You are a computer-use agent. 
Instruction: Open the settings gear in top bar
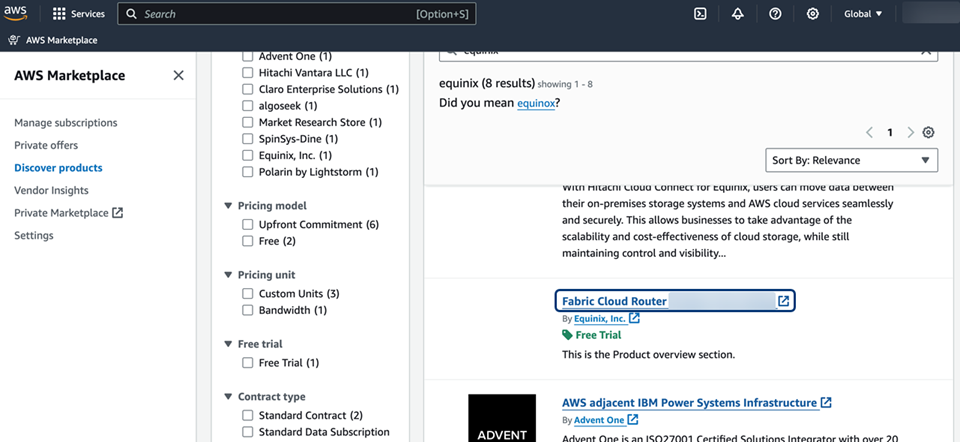[x=813, y=13]
